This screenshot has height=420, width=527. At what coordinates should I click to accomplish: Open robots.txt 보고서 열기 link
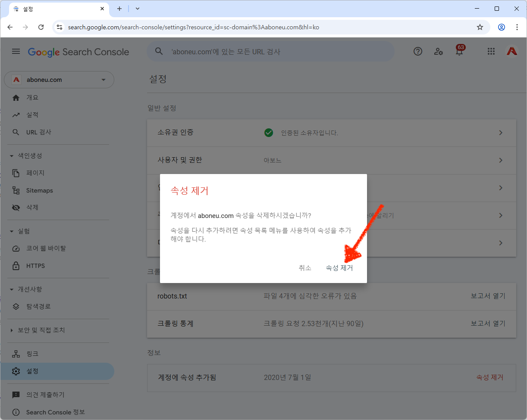click(x=488, y=296)
